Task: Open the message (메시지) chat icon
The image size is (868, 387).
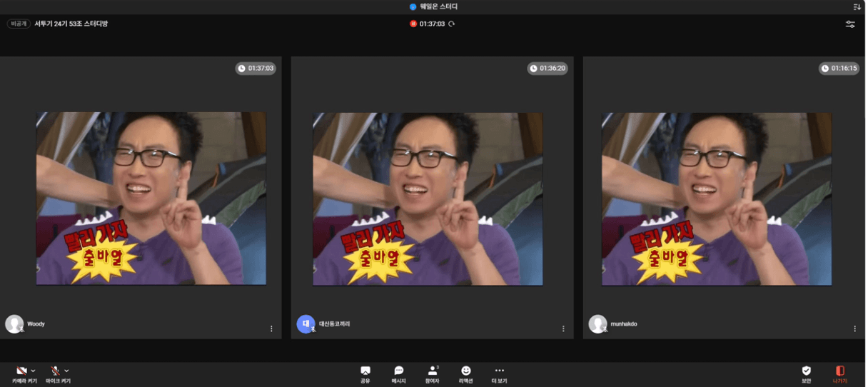Action: (x=399, y=371)
